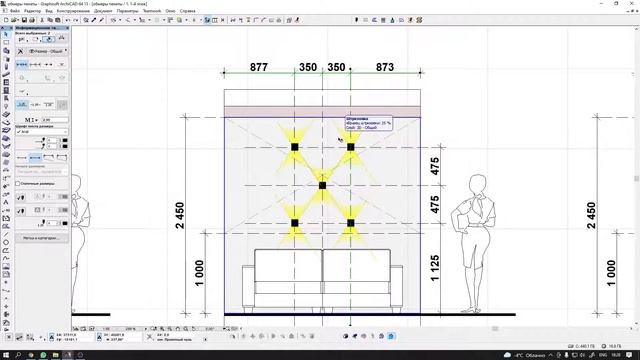The width and height of the screenshot is (640, 360).
Task: Toggle the third dimension type button with two arrows
Action: [49, 64]
